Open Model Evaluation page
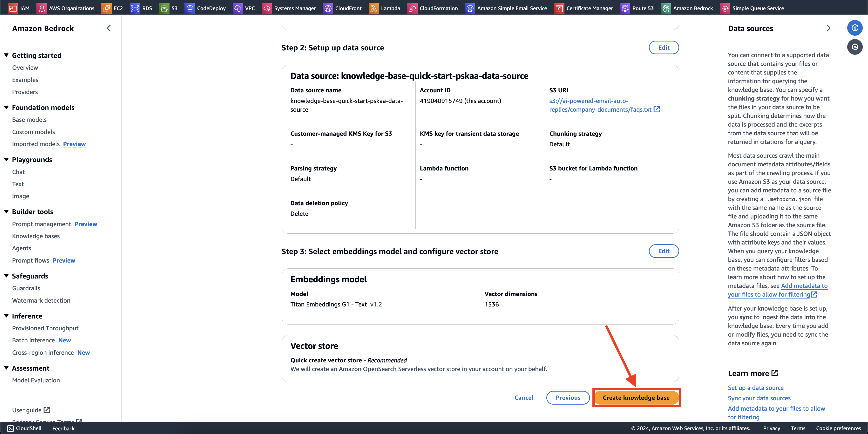 pyautogui.click(x=36, y=380)
